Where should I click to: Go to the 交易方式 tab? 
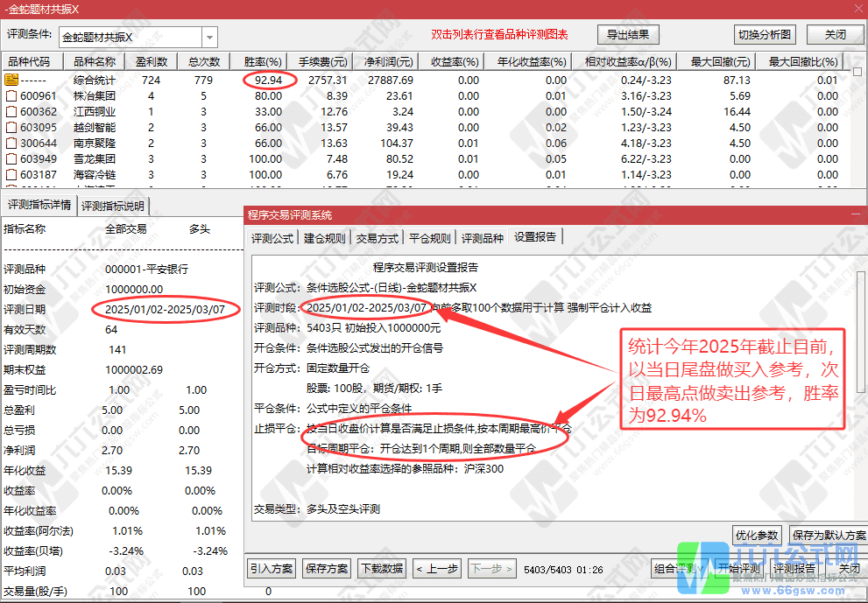pos(378,238)
